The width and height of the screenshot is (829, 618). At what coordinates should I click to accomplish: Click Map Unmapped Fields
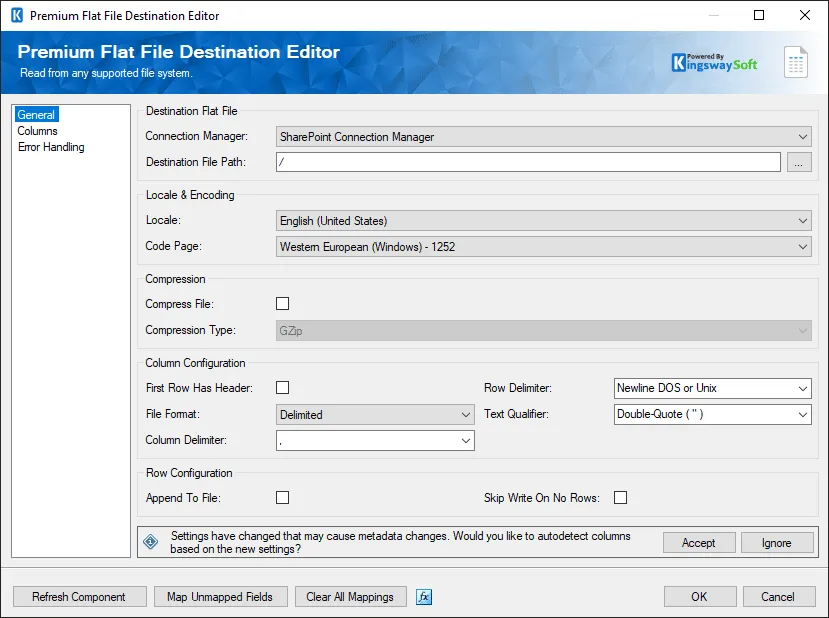point(220,596)
